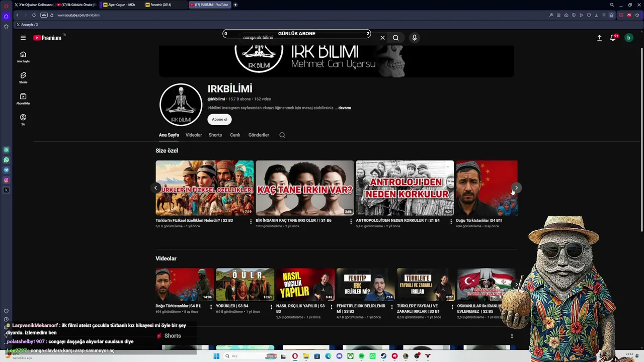Start voice search with the microphone
Image resolution: width=644 pixels, height=362 pixels.
pos(415,38)
